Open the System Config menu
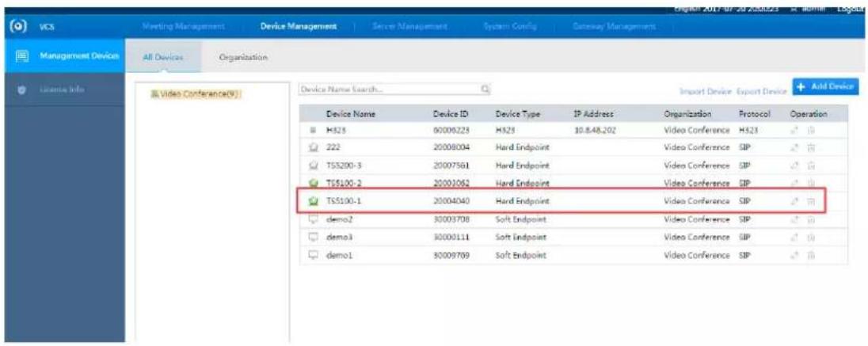The width and height of the screenshot is (868, 346). 510,26
